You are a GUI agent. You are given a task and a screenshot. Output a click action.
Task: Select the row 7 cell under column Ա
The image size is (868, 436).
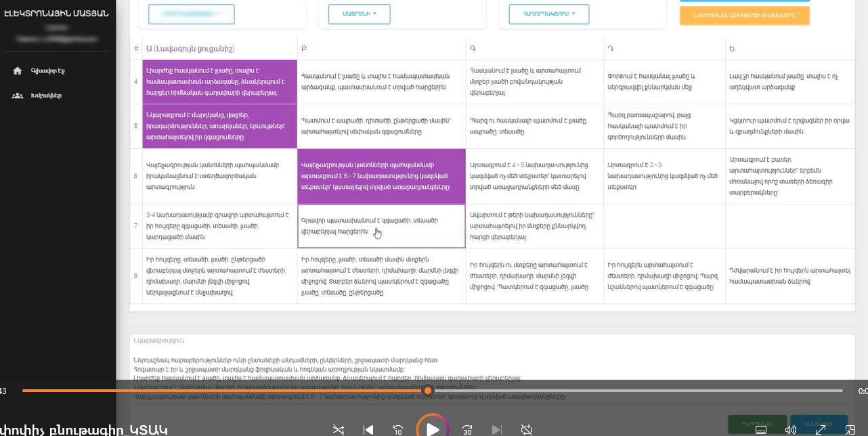click(x=220, y=226)
